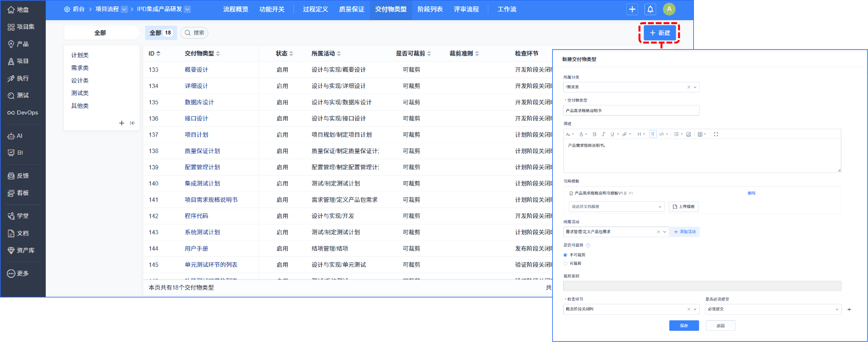The image size is (868, 342).
Task: Click help icon beside 是否可裁剪
Action: click(x=588, y=245)
